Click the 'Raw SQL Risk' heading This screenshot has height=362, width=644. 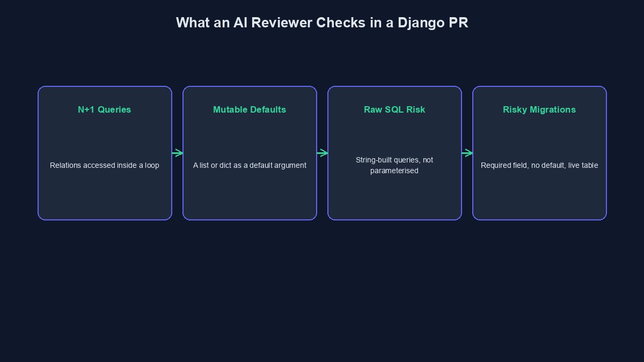(x=394, y=109)
